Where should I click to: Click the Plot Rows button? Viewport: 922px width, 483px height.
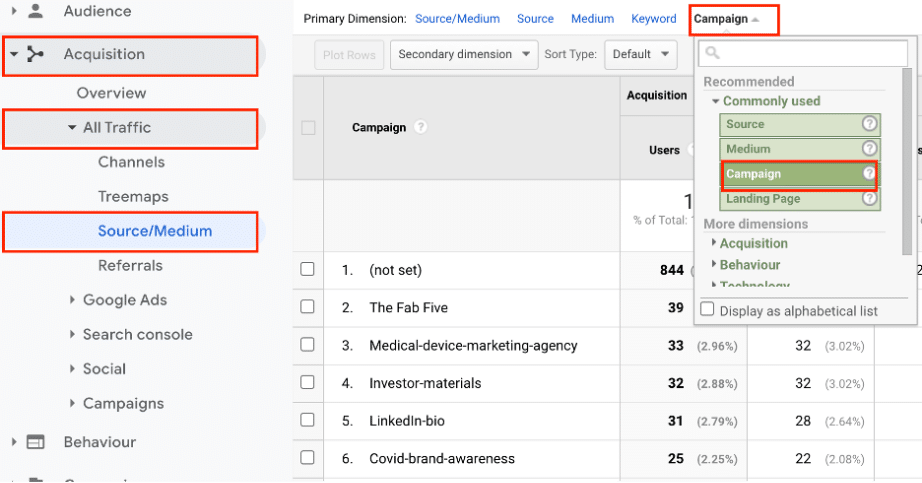[349, 54]
